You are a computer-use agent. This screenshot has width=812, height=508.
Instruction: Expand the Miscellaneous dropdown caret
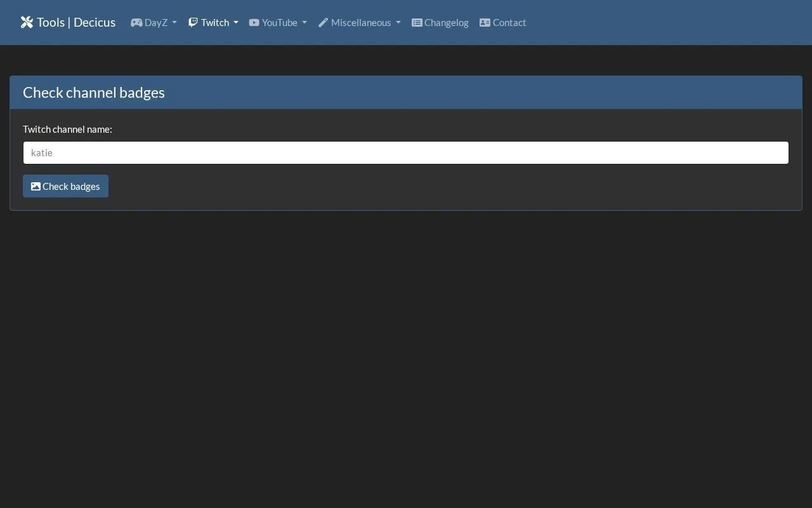pos(398,23)
